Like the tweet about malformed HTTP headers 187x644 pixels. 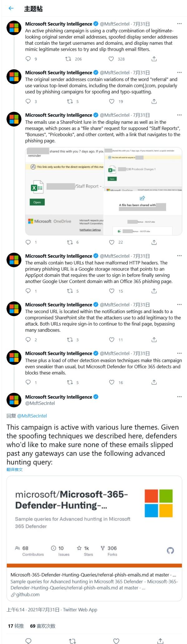point(111,291)
